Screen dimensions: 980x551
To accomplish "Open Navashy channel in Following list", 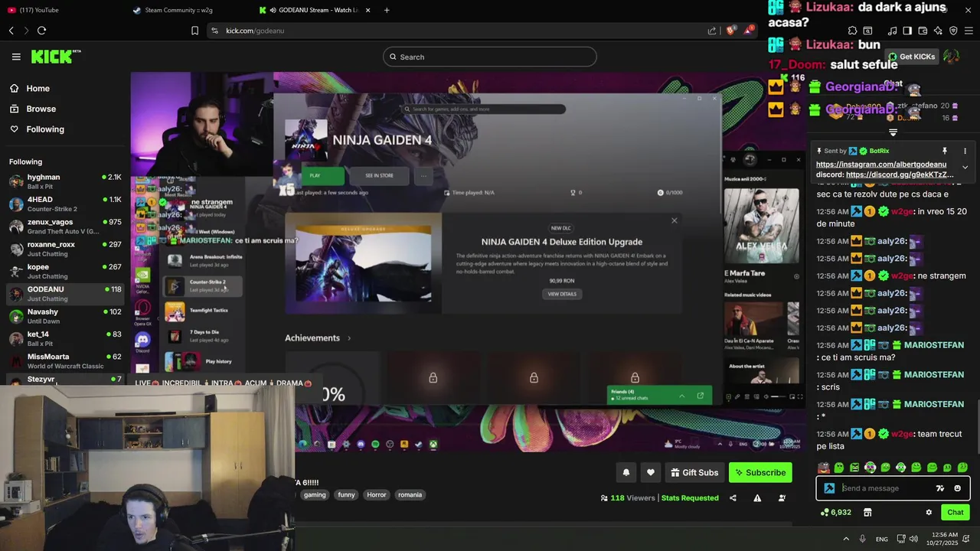I will (x=65, y=316).
